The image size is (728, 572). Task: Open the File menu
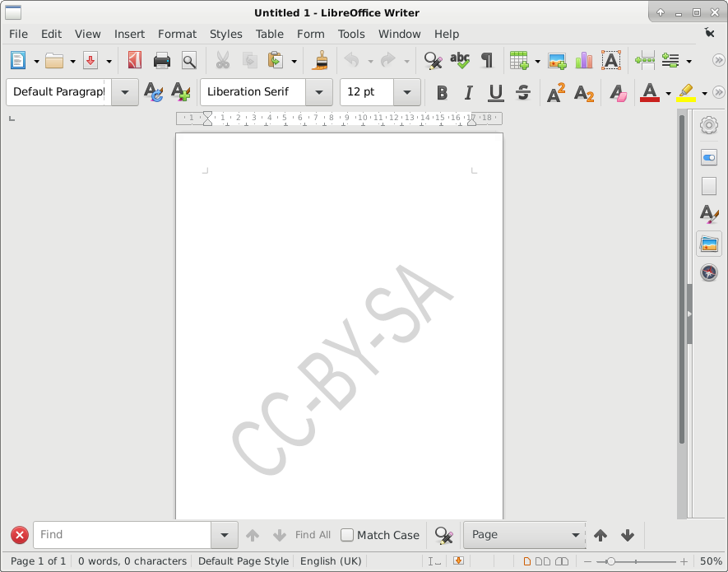tap(19, 34)
